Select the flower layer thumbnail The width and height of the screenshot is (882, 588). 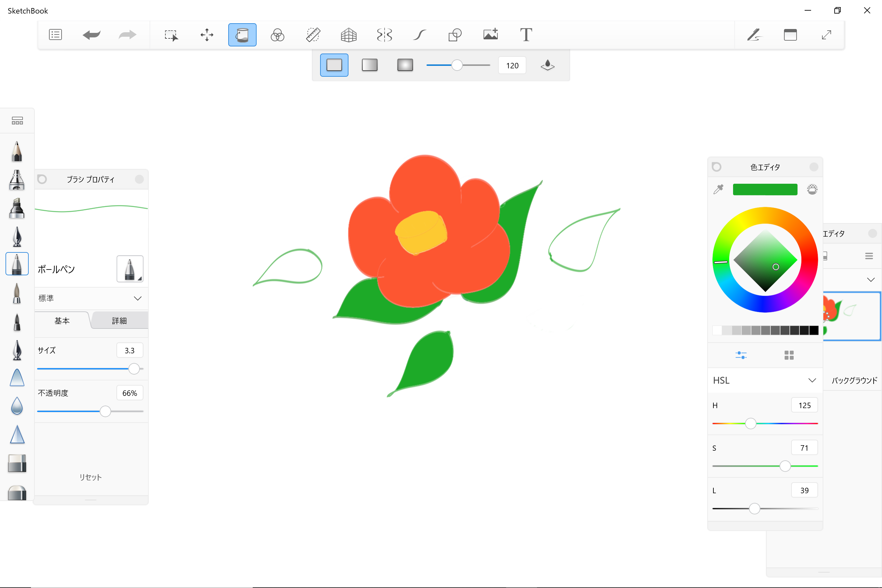pyautogui.click(x=852, y=316)
